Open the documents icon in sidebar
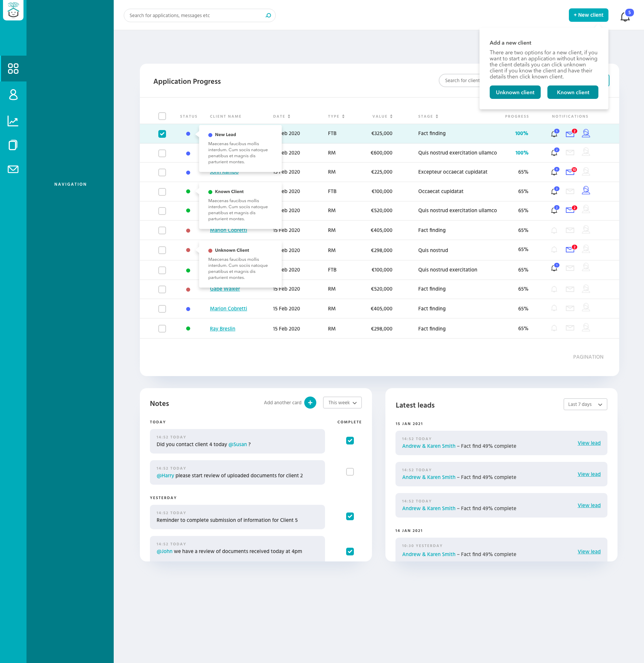Screen dimensions: 644x663 pos(13,145)
